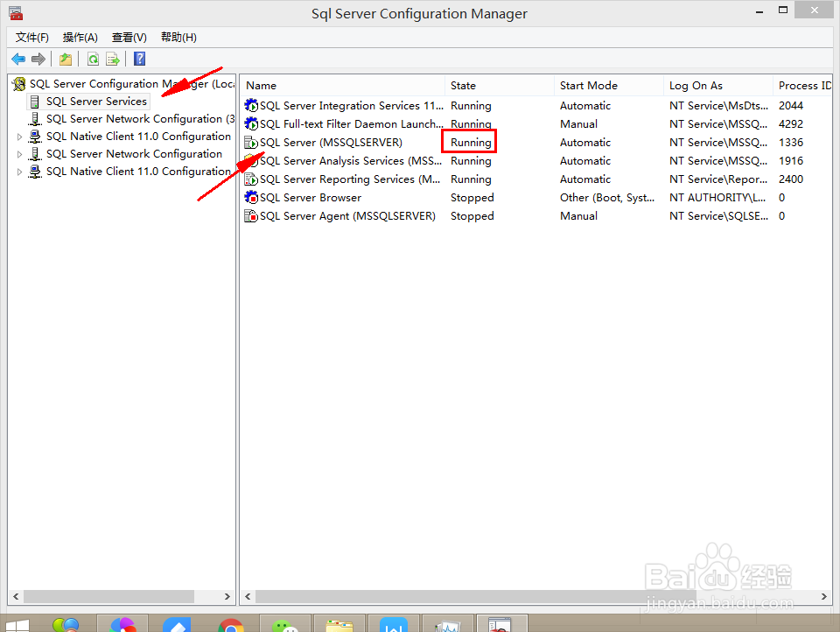The height and width of the screenshot is (632, 840).
Task: Click the Up one level folder icon
Action: (x=66, y=59)
